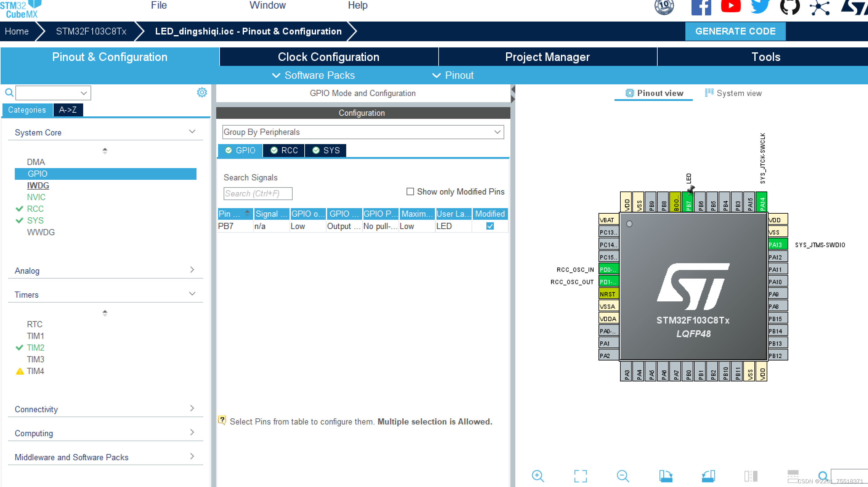
Task: Switch to the RCC configuration tab
Action: pyautogui.click(x=284, y=150)
